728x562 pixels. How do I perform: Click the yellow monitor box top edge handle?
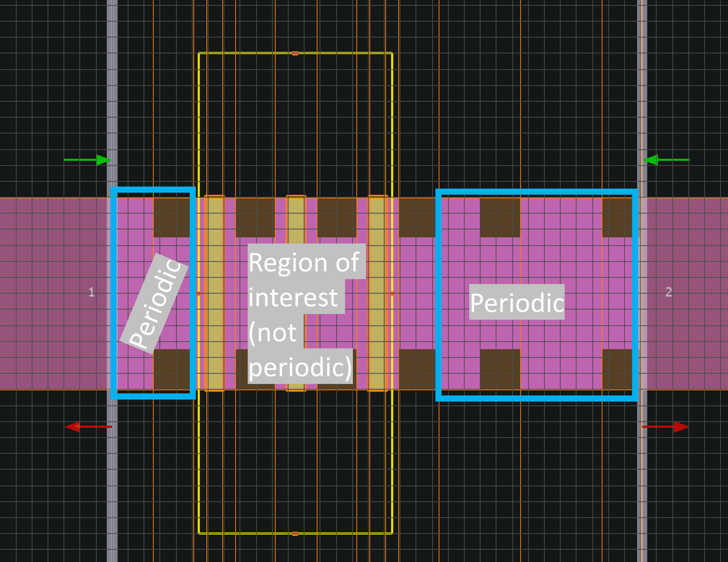click(295, 53)
